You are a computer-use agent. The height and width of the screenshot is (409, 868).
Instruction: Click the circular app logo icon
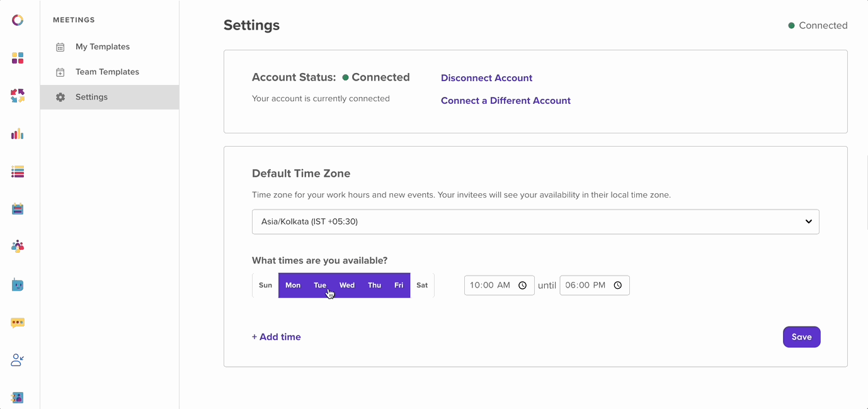pyautogui.click(x=18, y=20)
